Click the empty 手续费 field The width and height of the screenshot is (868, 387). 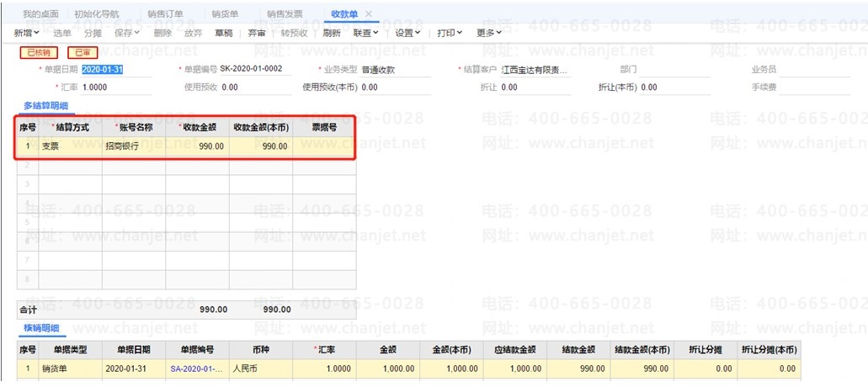[814, 87]
